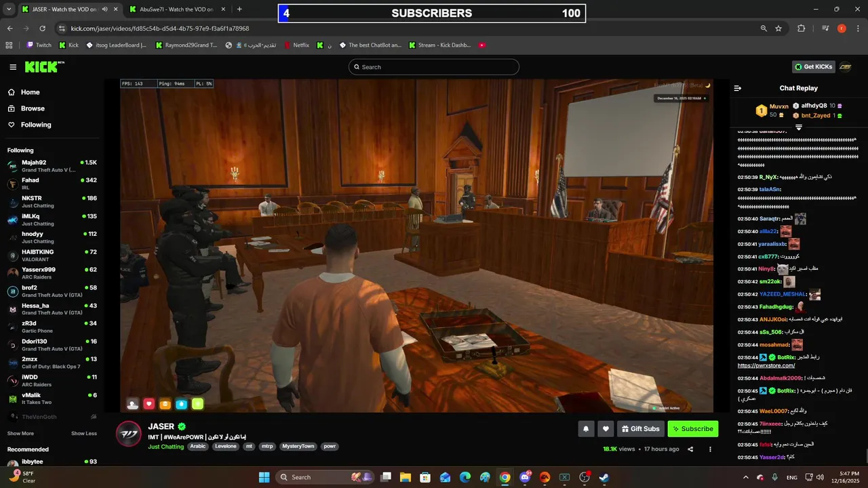Open vMalik It Takes Two channel

(x=52, y=399)
